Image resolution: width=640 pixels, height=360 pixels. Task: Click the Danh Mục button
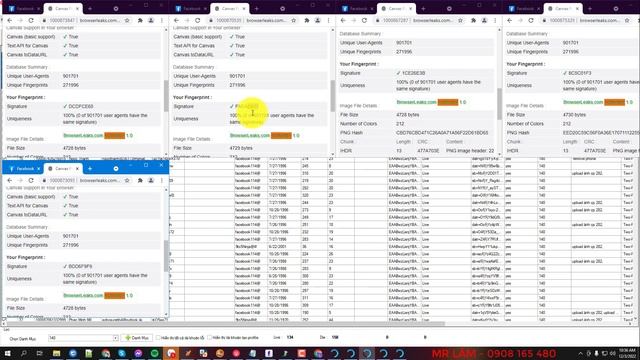pyautogui.click(x=137, y=338)
